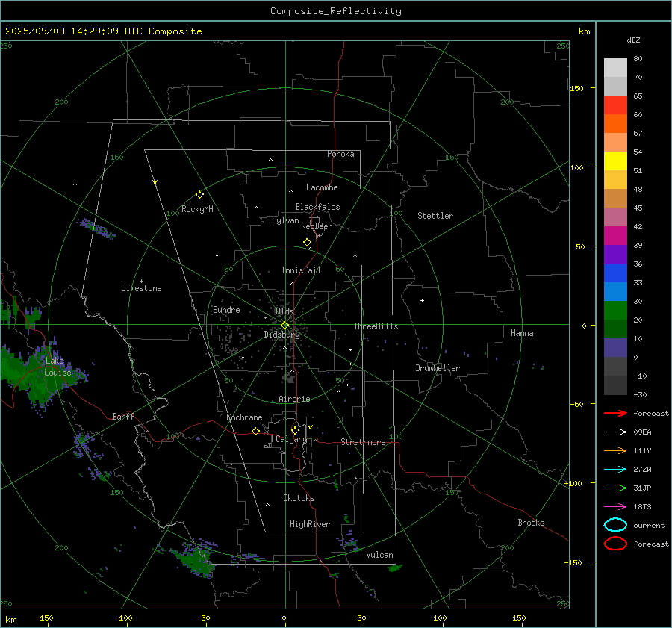
Task: Select the orange 111V arrow symbol
Action: (x=615, y=450)
